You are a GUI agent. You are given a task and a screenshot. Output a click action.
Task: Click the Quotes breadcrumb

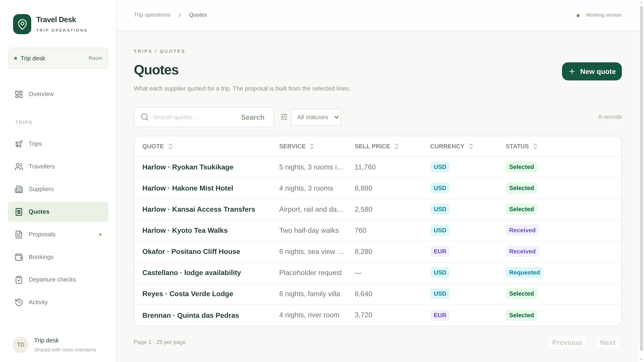[x=198, y=15]
